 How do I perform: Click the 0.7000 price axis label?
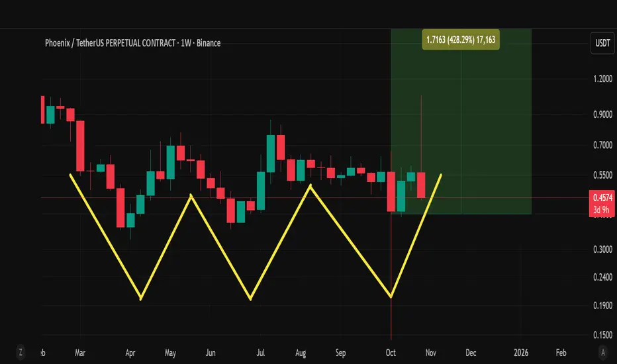[603, 145]
